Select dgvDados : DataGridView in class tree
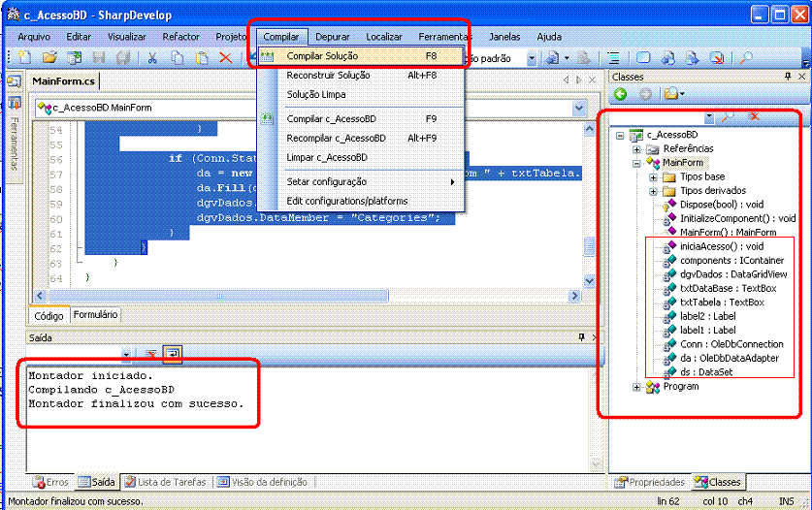 (732, 274)
